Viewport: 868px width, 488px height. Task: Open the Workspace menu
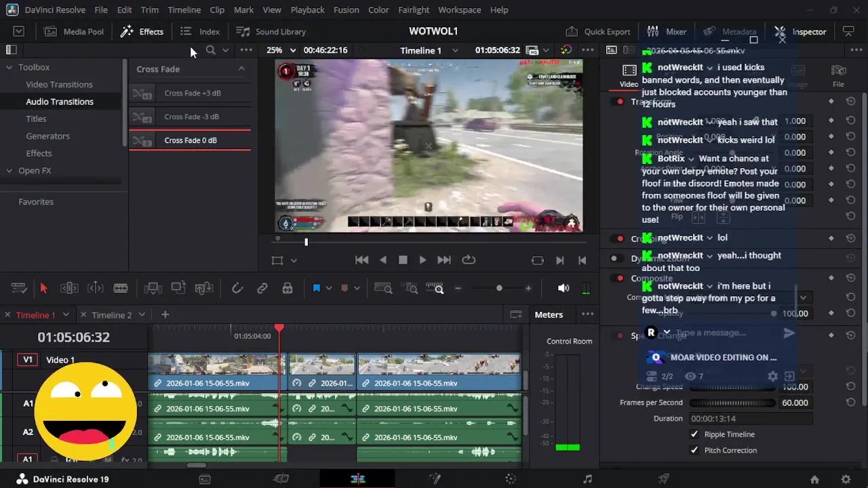click(460, 9)
